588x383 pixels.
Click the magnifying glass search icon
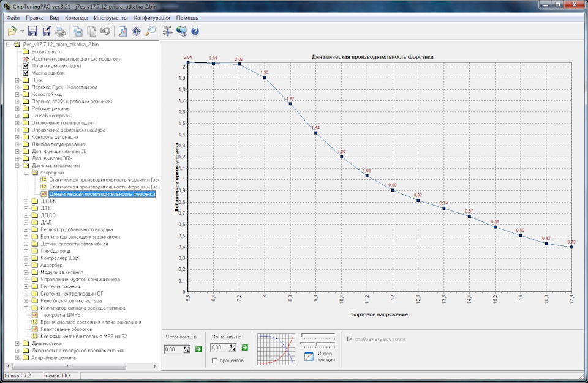pos(150,31)
